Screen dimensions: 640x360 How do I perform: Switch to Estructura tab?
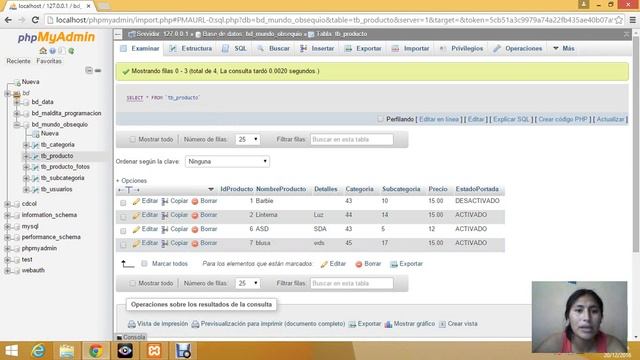pos(191,49)
